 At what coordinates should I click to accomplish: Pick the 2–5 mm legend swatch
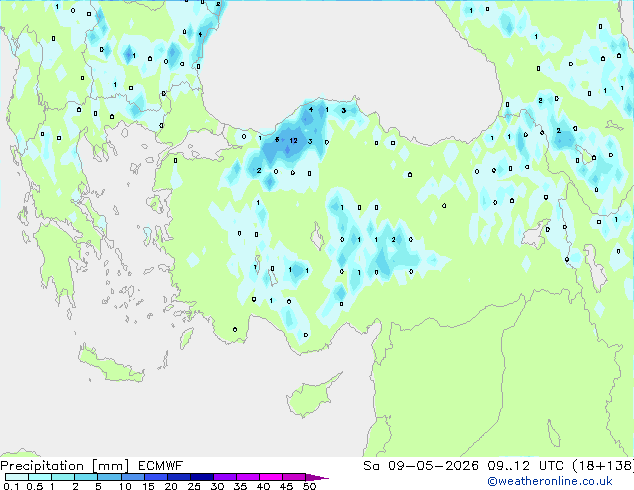tap(86, 477)
